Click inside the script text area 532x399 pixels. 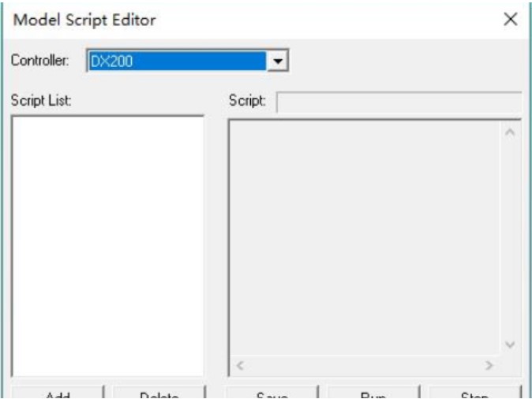coord(365,238)
